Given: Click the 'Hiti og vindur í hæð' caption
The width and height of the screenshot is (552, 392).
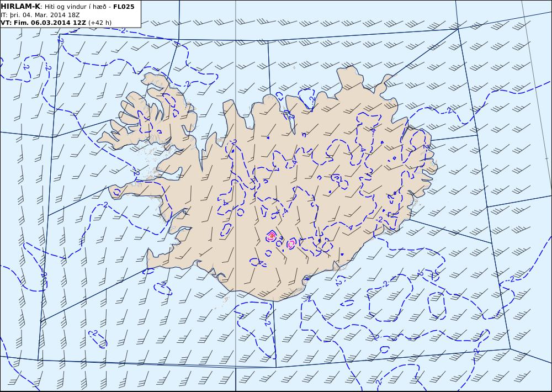Looking at the screenshot, I should [x=75, y=7].
